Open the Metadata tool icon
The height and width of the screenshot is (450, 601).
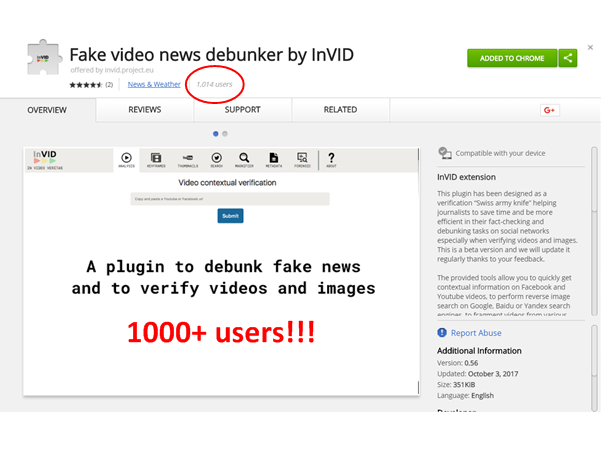[x=274, y=160]
